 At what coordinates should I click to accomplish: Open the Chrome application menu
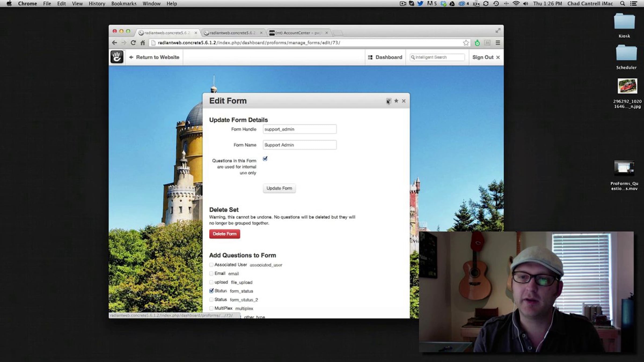27,3
